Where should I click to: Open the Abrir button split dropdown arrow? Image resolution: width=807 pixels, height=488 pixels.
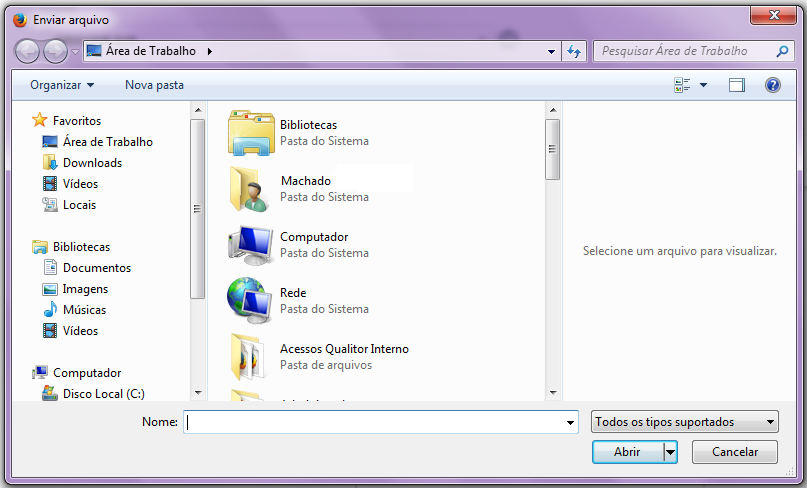pyautogui.click(x=670, y=452)
